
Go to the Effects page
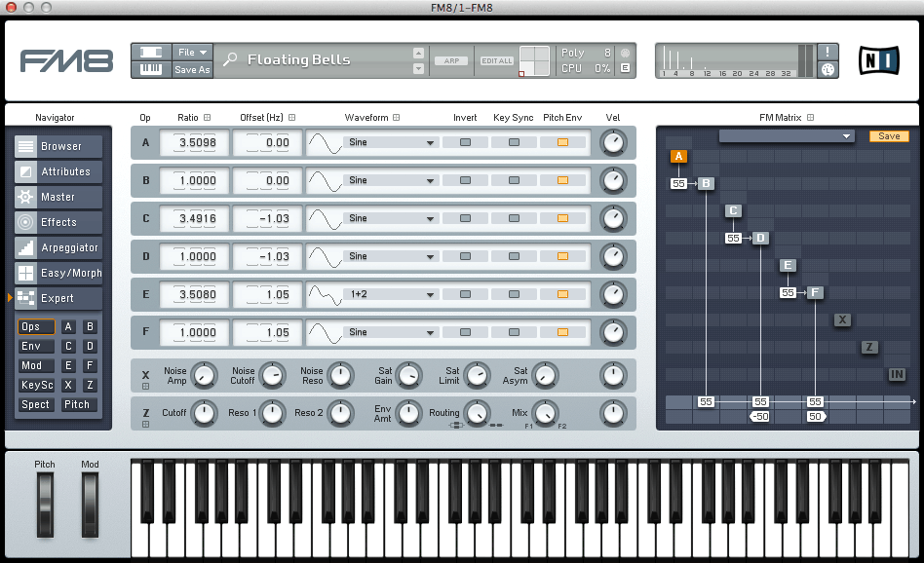(x=58, y=222)
